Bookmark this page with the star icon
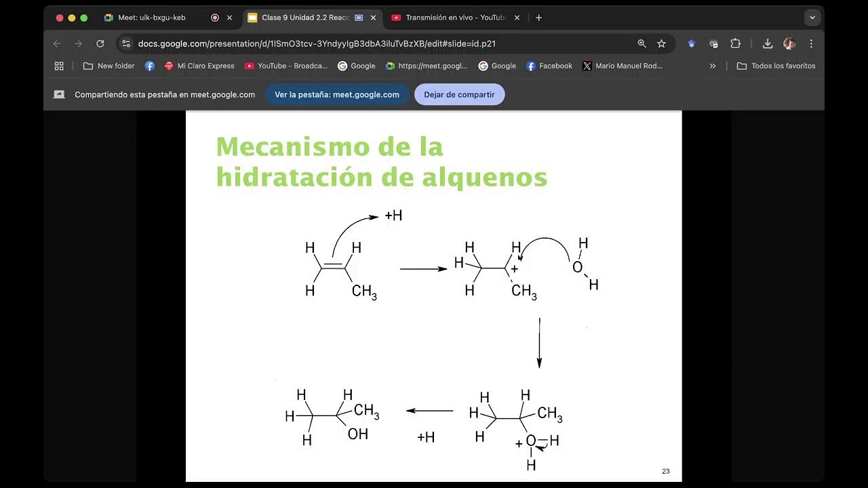The height and width of the screenshot is (488, 868). pyautogui.click(x=661, y=43)
